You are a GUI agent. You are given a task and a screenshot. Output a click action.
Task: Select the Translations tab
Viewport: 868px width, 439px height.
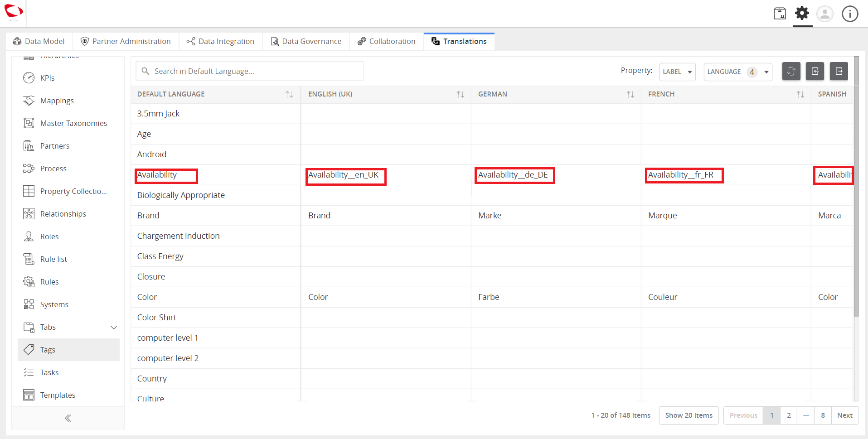tap(459, 41)
